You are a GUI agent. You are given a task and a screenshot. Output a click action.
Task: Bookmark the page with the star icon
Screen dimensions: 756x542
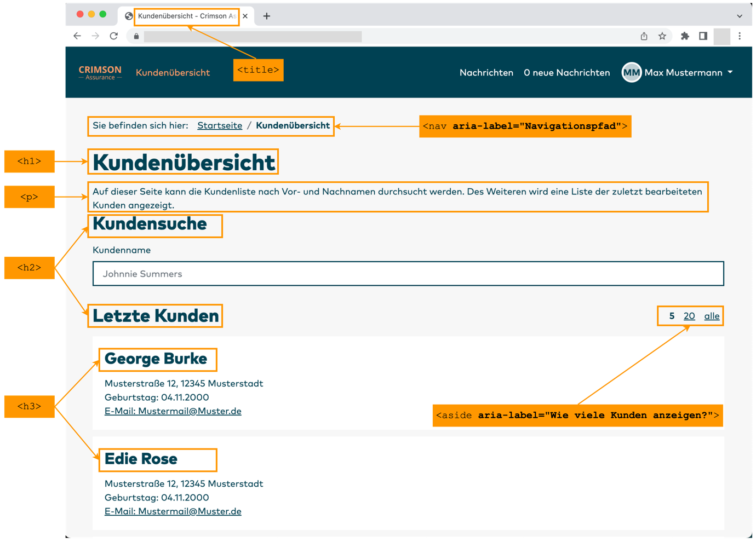pos(662,36)
